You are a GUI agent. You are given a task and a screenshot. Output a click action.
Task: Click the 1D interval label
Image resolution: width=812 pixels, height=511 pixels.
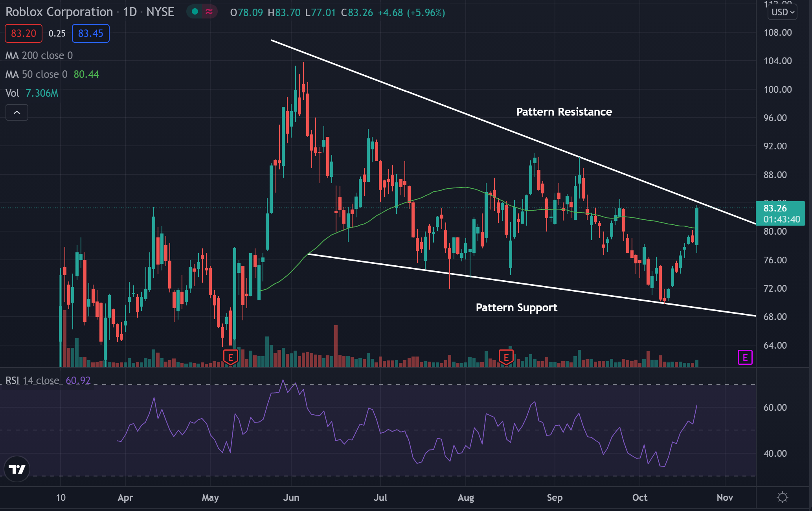(x=130, y=12)
